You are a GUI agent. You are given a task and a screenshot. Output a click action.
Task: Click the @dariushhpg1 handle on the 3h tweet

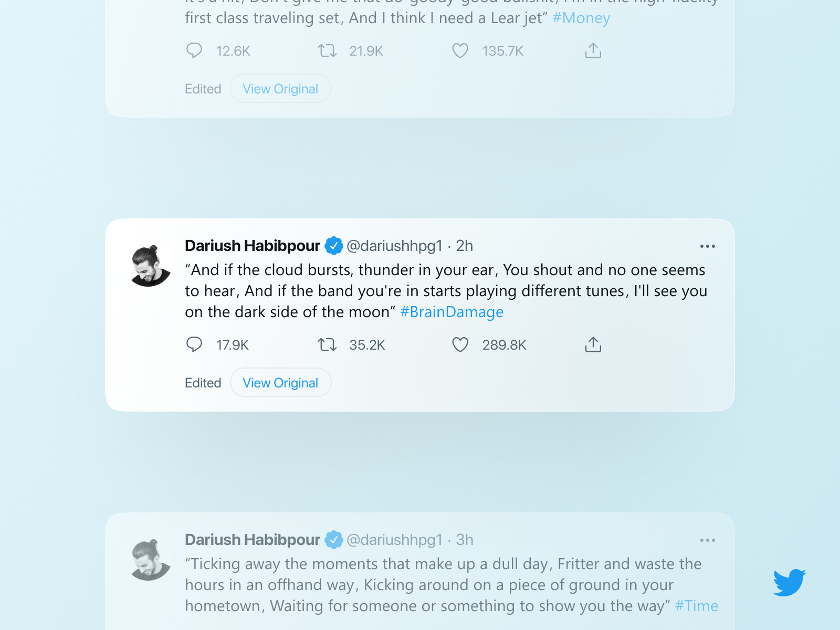coord(394,540)
